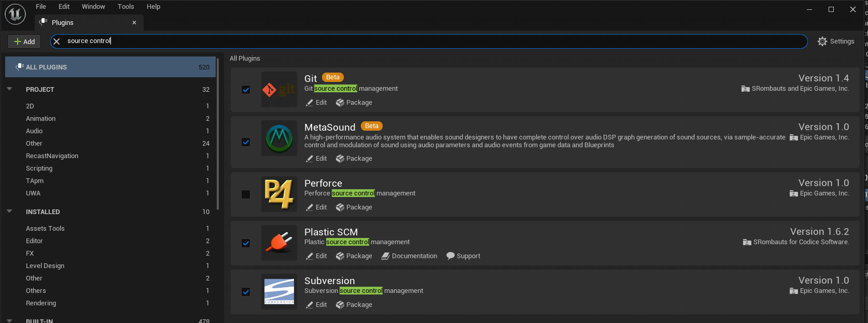Open Plastic SCM Documentation book icon
Viewport: 868px width, 323px height.
click(x=386, y=256)
